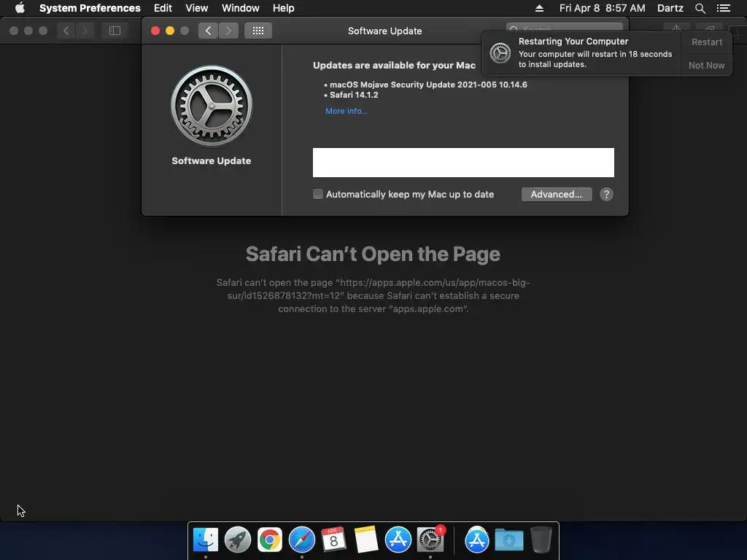Click the Restarting Your Computer notification title
The height and width of the screenshot is (560, 747).
[573, 42]
